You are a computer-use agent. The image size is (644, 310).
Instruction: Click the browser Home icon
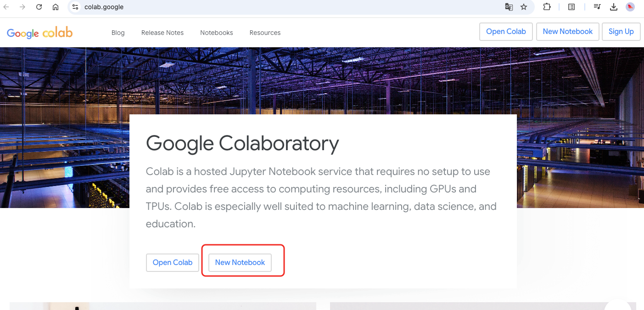click(x=55, y=7)
